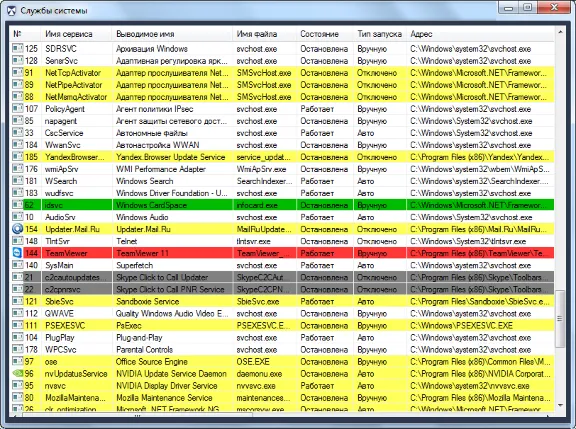Screen dimensions: 576x429
Task: Click the TeamViewer service icon
Action: pos(17,253)
